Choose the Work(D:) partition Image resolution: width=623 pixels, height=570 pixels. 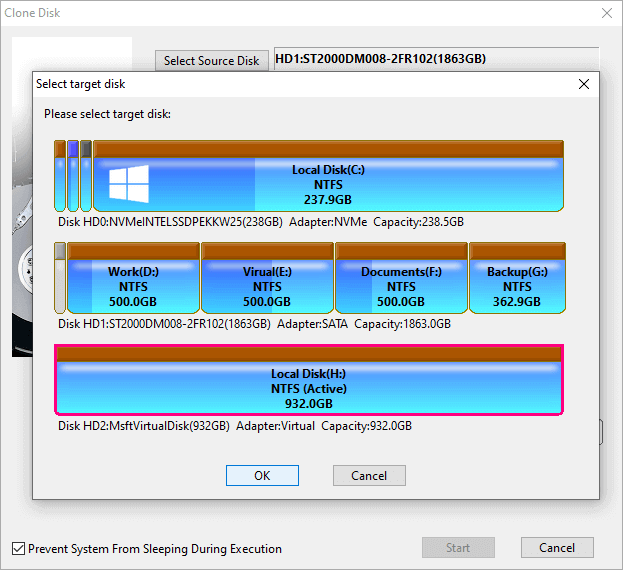[x=132, y=285]
